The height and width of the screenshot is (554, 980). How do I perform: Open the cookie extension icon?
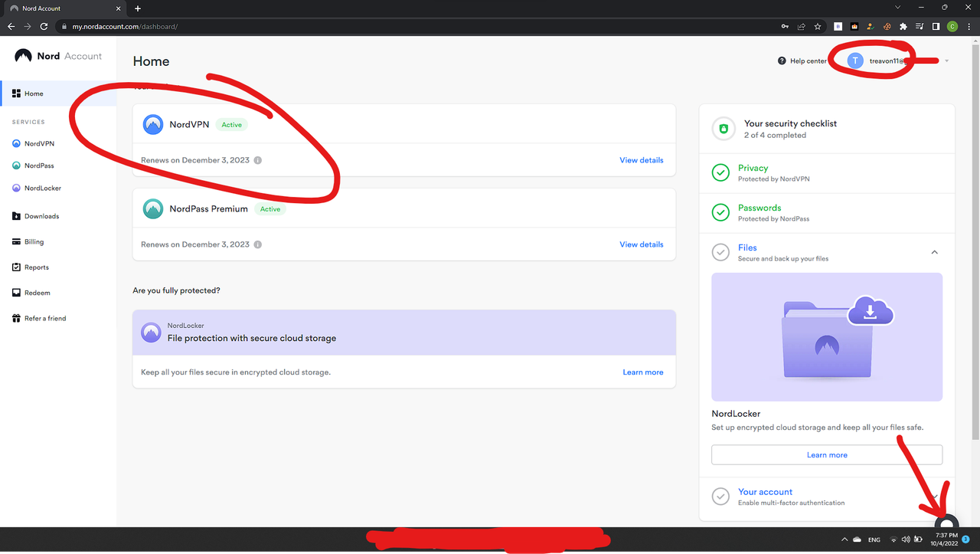click(887, 26)
